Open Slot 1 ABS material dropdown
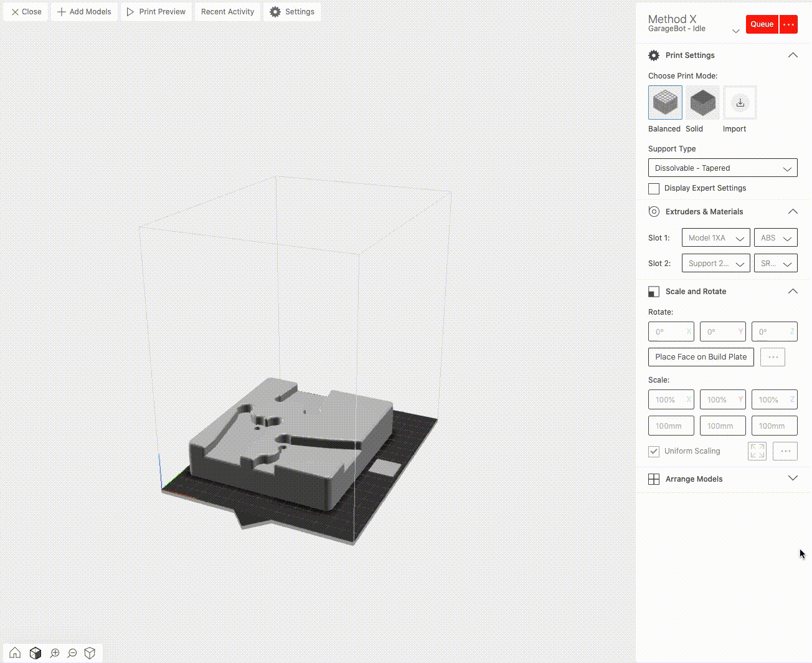 tap(776, 238)
